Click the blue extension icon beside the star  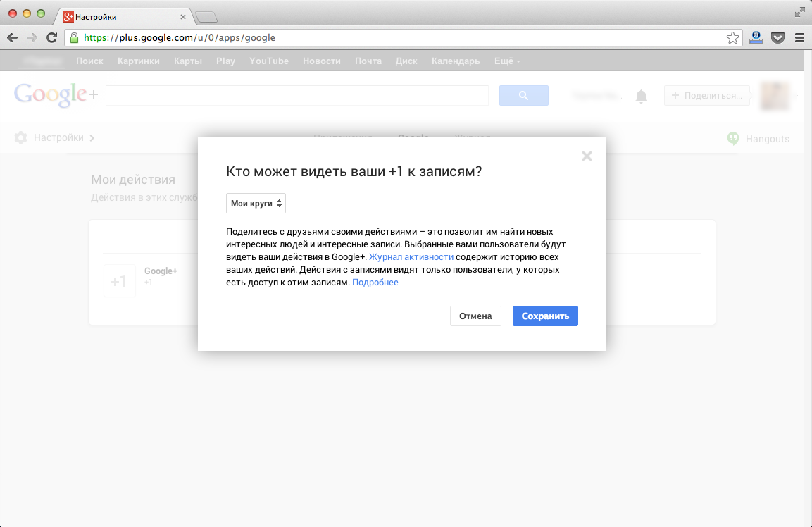pyautogui.click(x=756, y=38)
